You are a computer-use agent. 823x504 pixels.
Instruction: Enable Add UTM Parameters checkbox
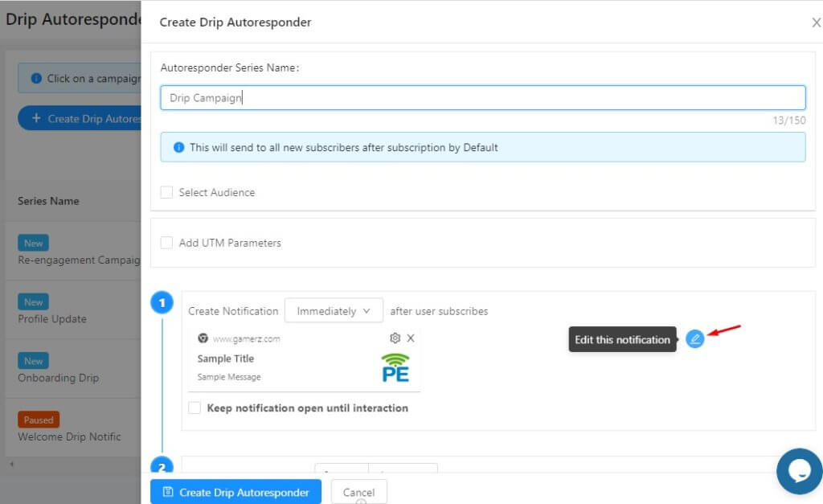pyautogui.click(x=166, y=243)
